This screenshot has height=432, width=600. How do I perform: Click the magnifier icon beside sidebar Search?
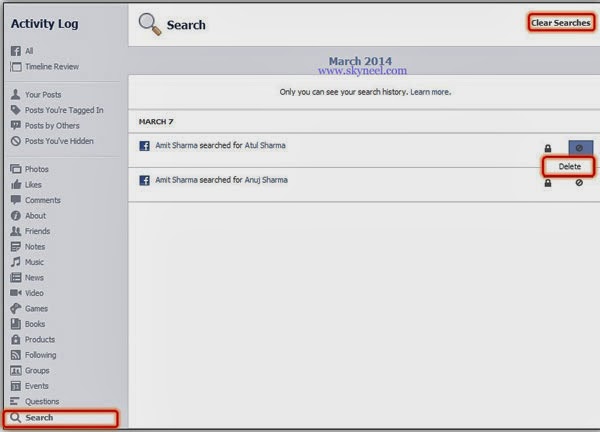tap(15, 417)
